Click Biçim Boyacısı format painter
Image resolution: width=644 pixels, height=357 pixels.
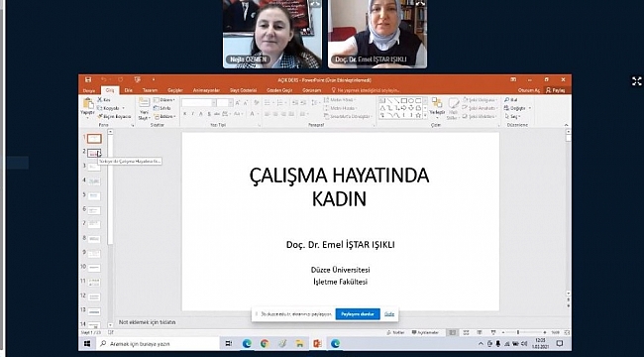click(x=114, y=117)
